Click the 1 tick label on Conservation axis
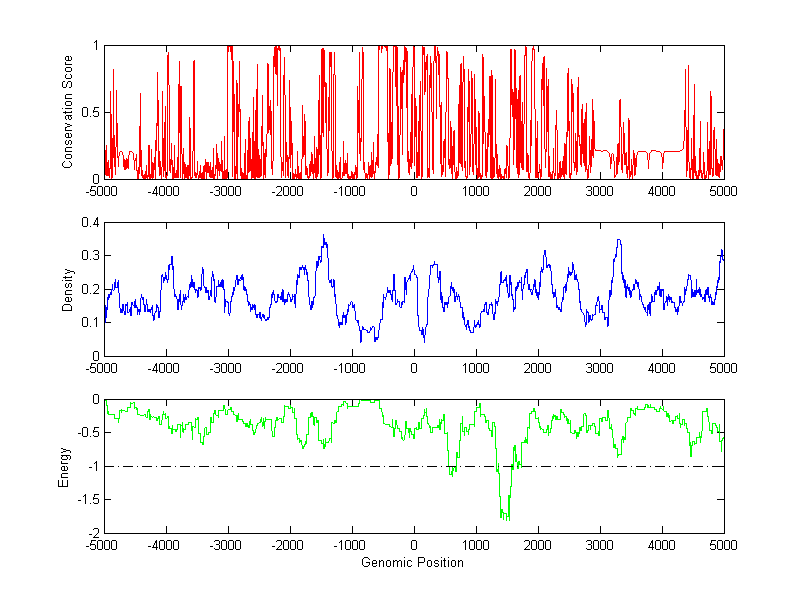This screenshot has height=599, width=800. pos(96,46)
